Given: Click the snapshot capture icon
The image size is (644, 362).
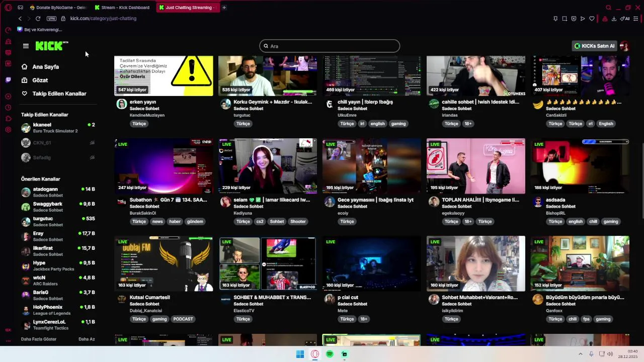Looking at the screenshot, I should click(565, 19).
